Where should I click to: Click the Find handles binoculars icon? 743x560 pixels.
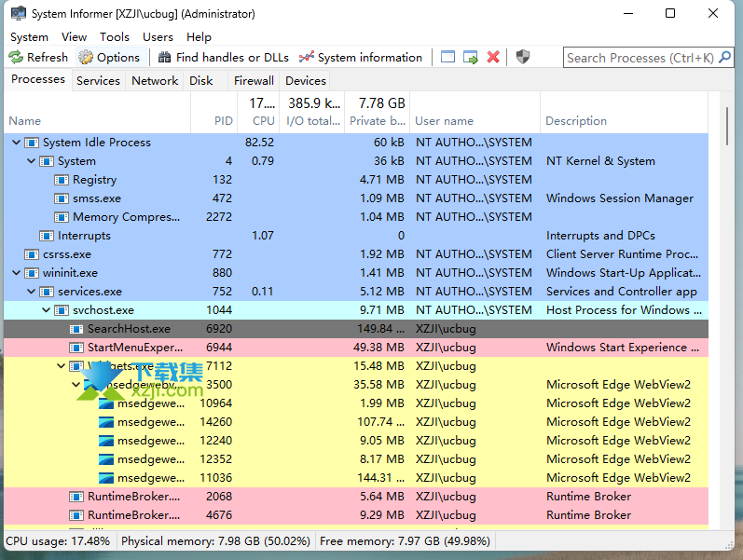click(x=164, y=58)
